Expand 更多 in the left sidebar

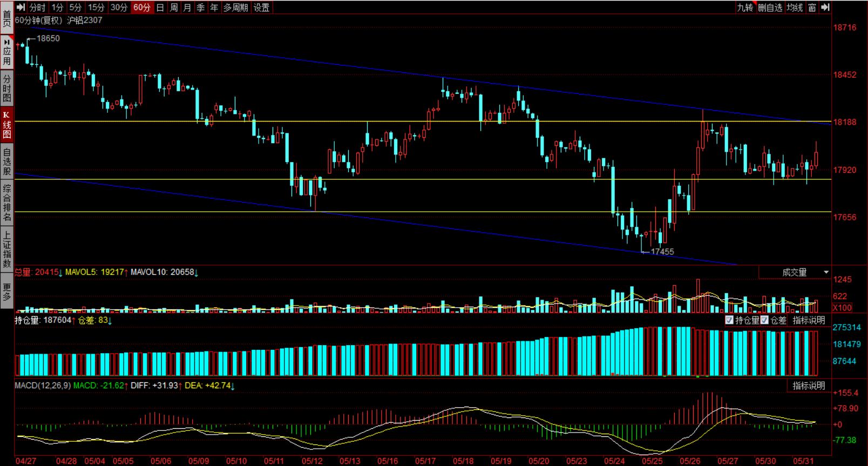(6, 292)
